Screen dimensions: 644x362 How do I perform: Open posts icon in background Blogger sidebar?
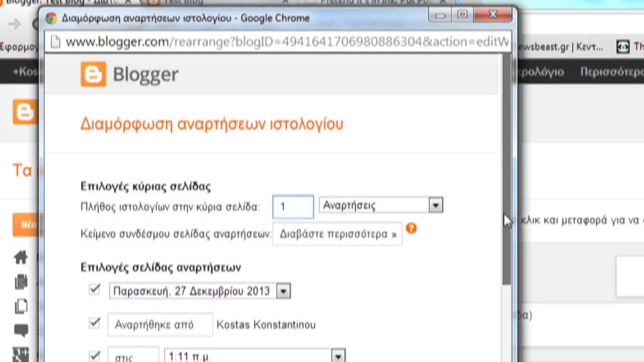21,282
